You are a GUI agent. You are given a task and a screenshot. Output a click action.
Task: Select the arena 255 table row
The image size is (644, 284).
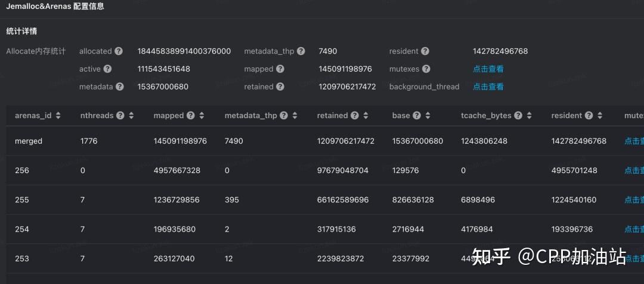click(x=298, y=200)
